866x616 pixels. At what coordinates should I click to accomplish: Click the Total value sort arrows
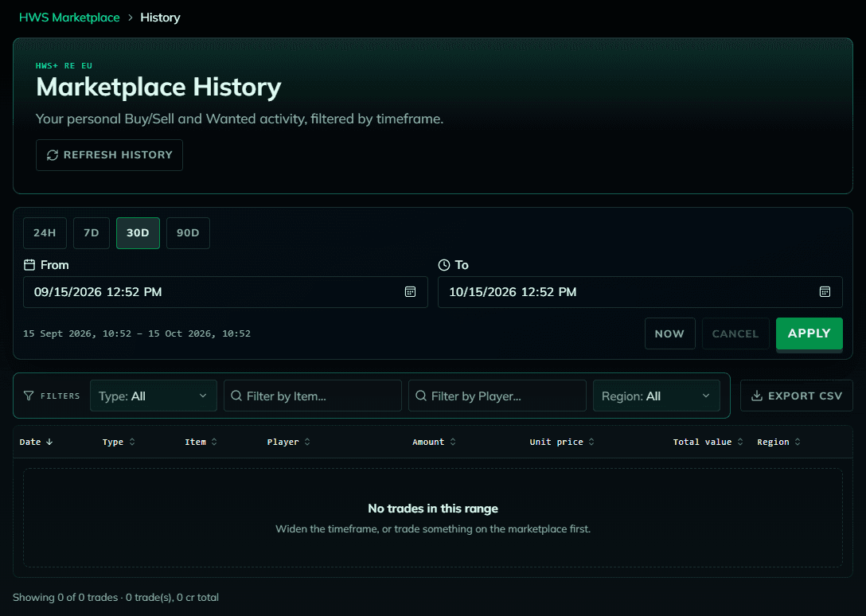coord(740,442)
